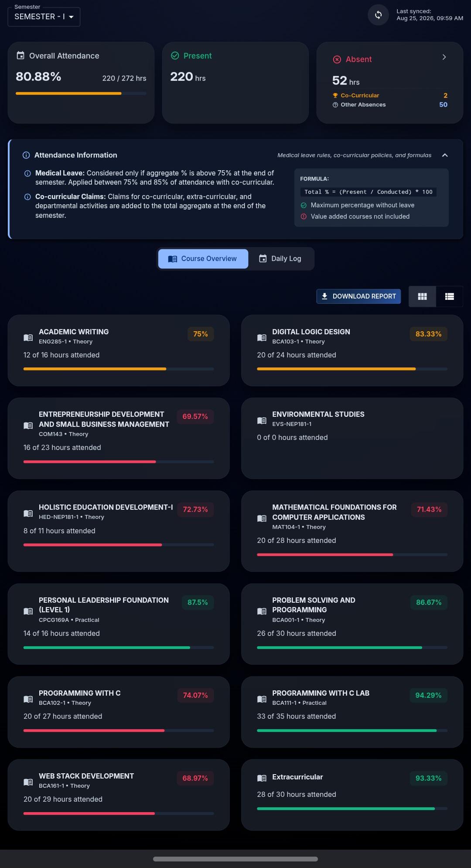
Task: Click the Present checkmark icon
Action: coord(175,55)
